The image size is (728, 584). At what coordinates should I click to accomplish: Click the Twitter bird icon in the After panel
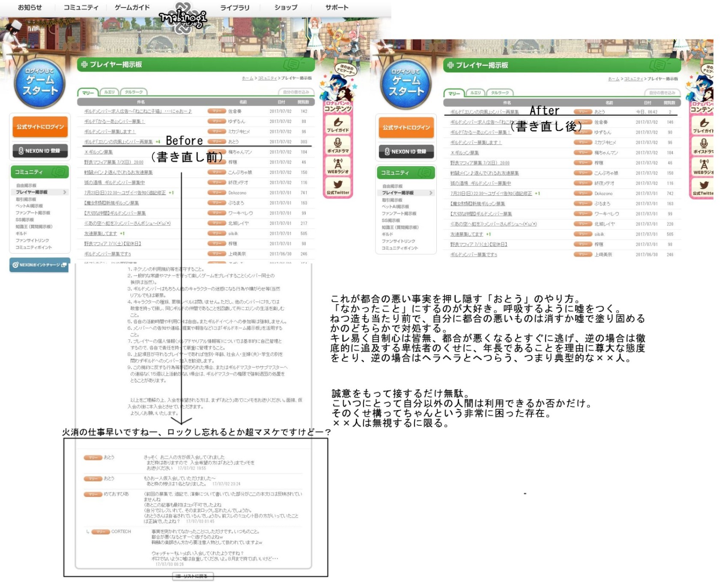pos(704,185)
